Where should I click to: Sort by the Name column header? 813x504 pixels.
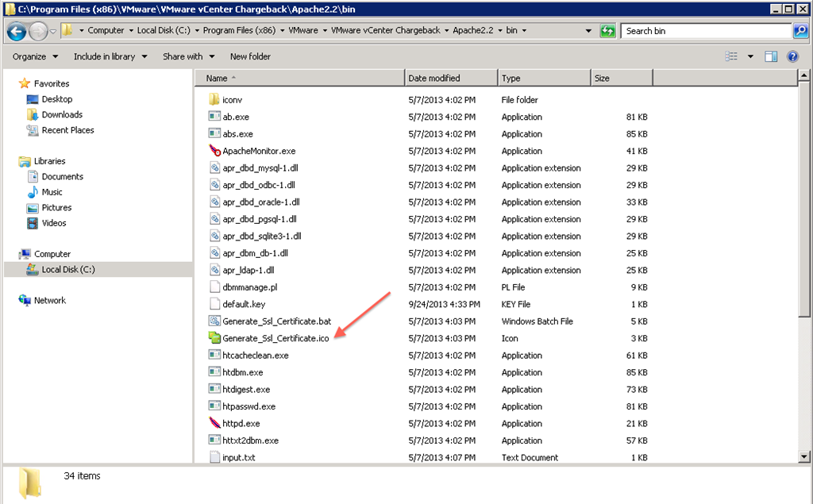click(x=299, y=79)
